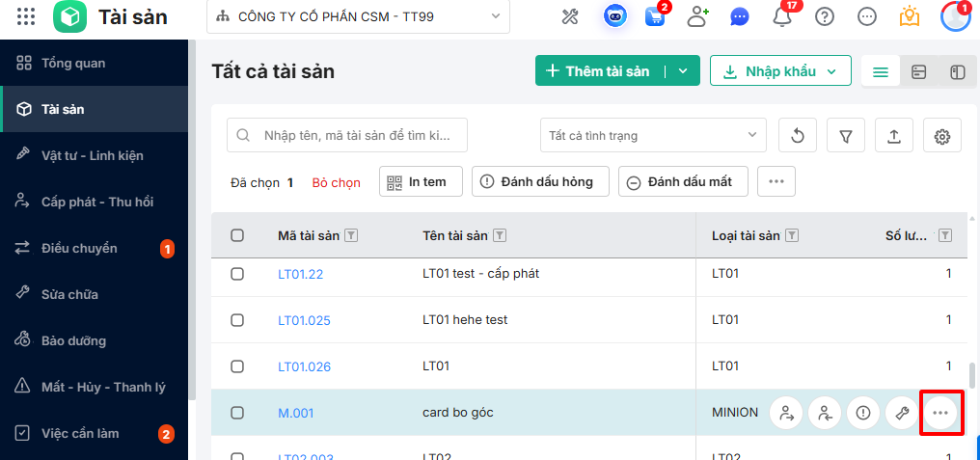Open the notifications bell icon
The height and width of the screenshot is (460, 980).
pyautogui.click(x=782, y=16)
